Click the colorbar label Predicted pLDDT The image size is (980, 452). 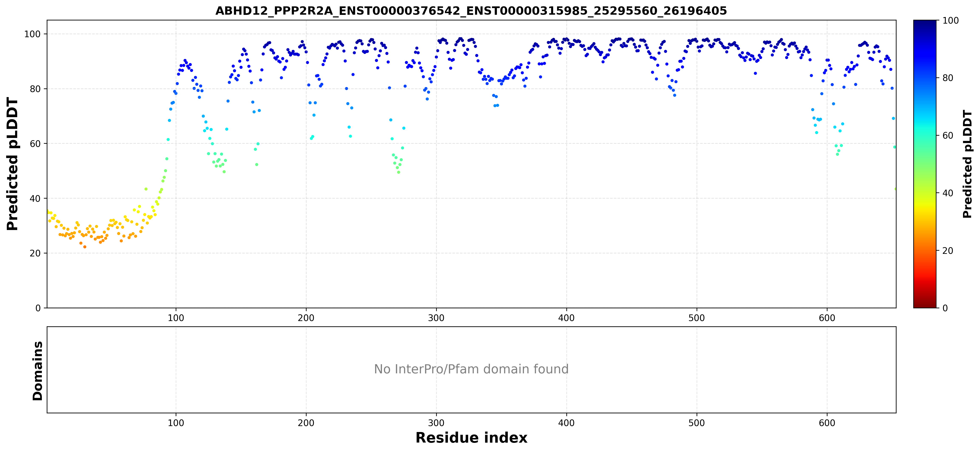click(967, 164)
